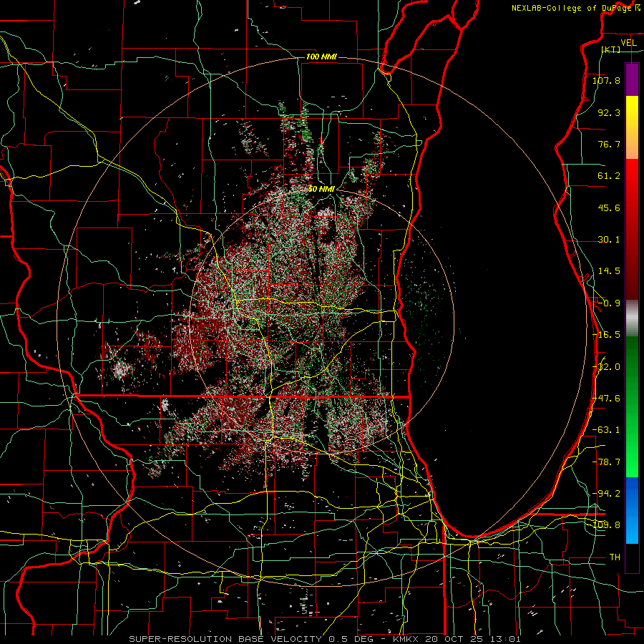Click the yellow-orange segment of velocity color bar
The width and height of the screenshot is (644, 644).
pyautogui.click(x=632, y=127)
